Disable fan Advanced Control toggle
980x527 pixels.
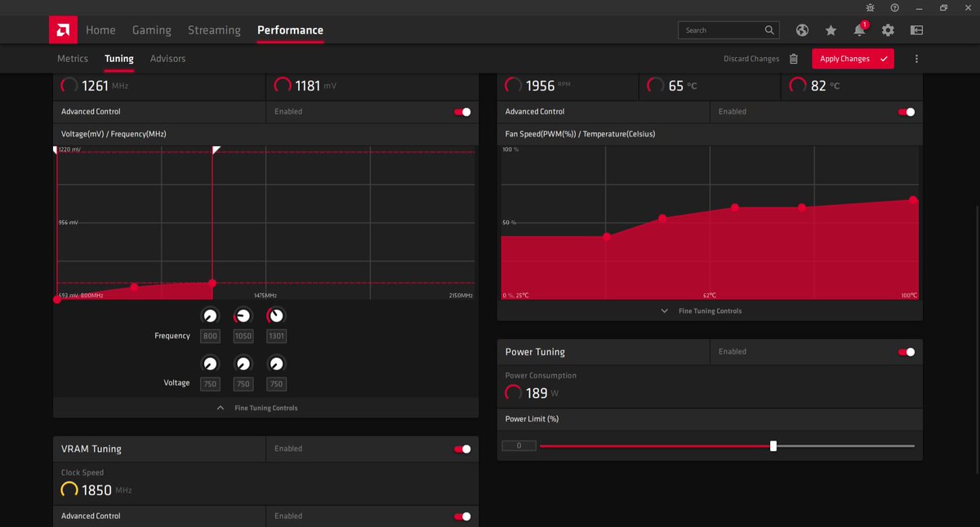(x=906, y=112)
